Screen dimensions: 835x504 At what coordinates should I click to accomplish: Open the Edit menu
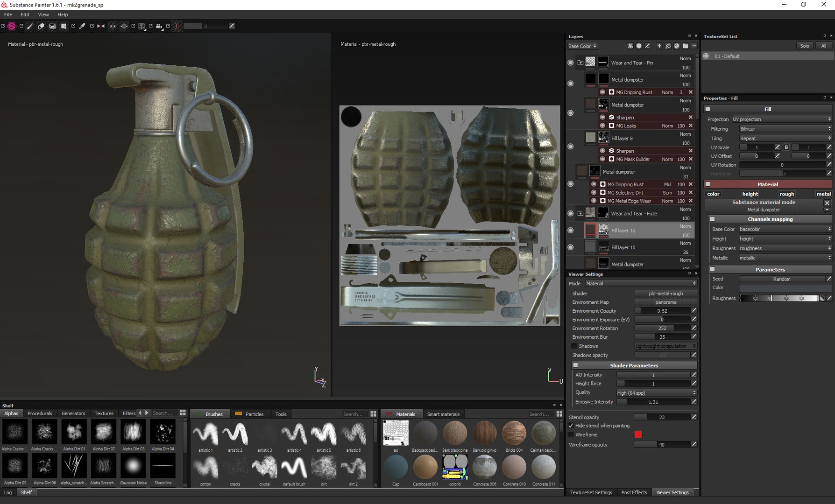pos(25,14)
